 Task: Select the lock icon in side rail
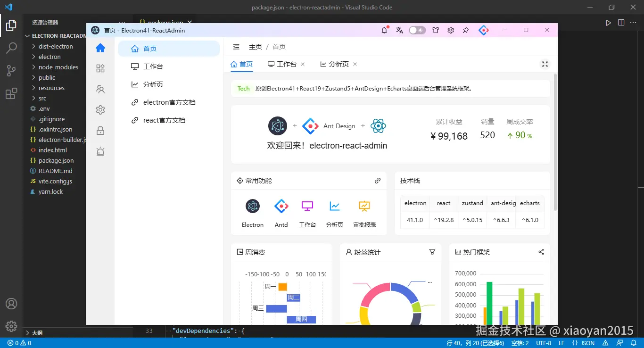coord(100,131)
